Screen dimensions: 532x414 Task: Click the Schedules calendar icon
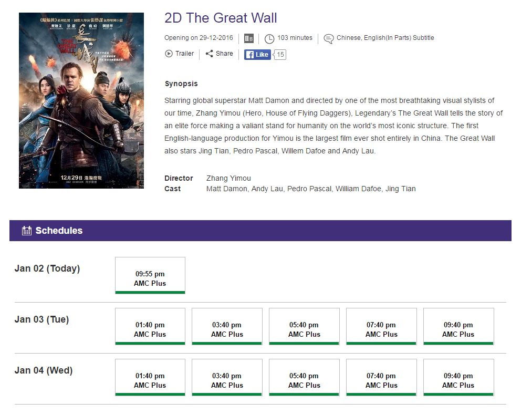coord(27,231)
